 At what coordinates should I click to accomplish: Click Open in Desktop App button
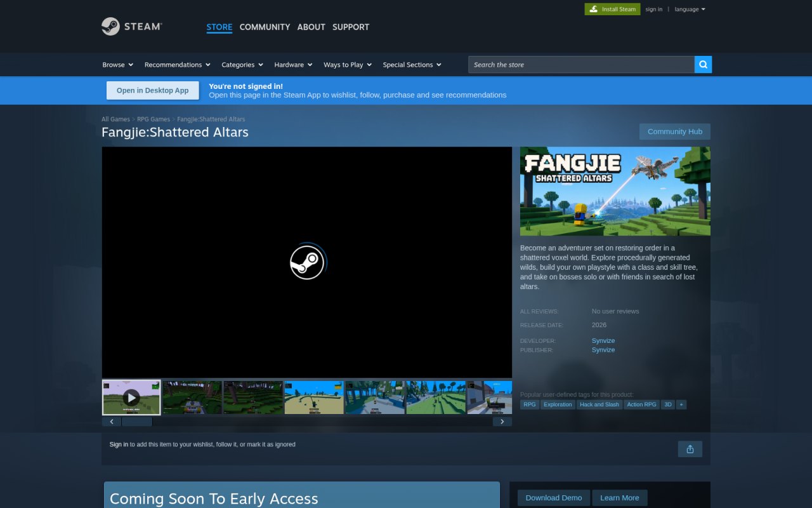coord(153,90)
